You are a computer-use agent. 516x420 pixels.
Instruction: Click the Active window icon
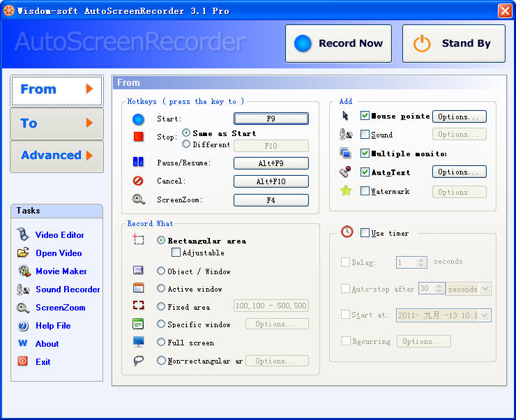point(139,287)
